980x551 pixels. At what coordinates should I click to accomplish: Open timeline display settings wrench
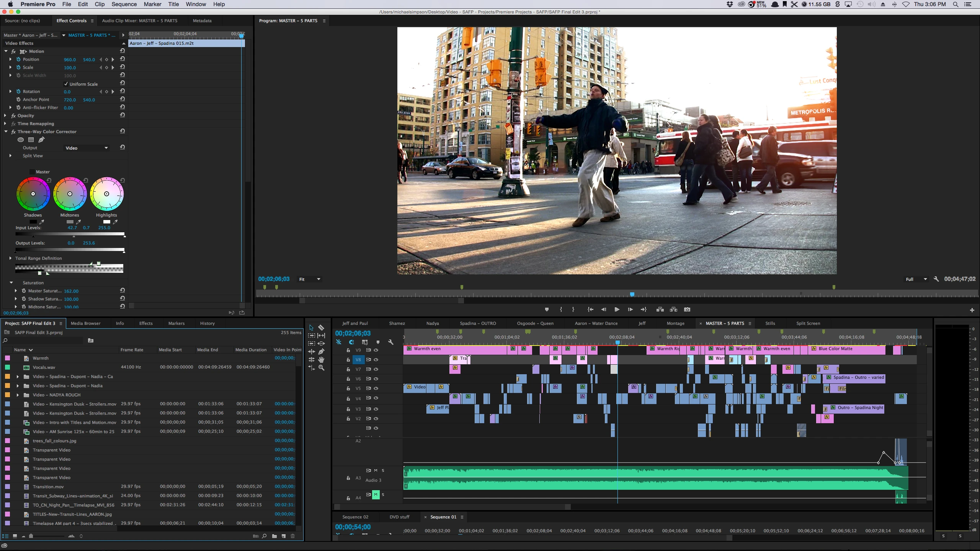coord(390,342)
